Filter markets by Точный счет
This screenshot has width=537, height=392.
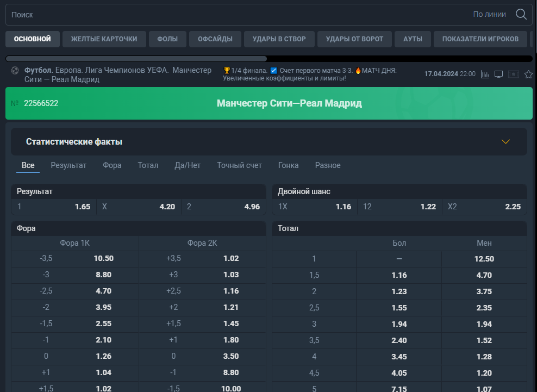(x=239, y=165)
